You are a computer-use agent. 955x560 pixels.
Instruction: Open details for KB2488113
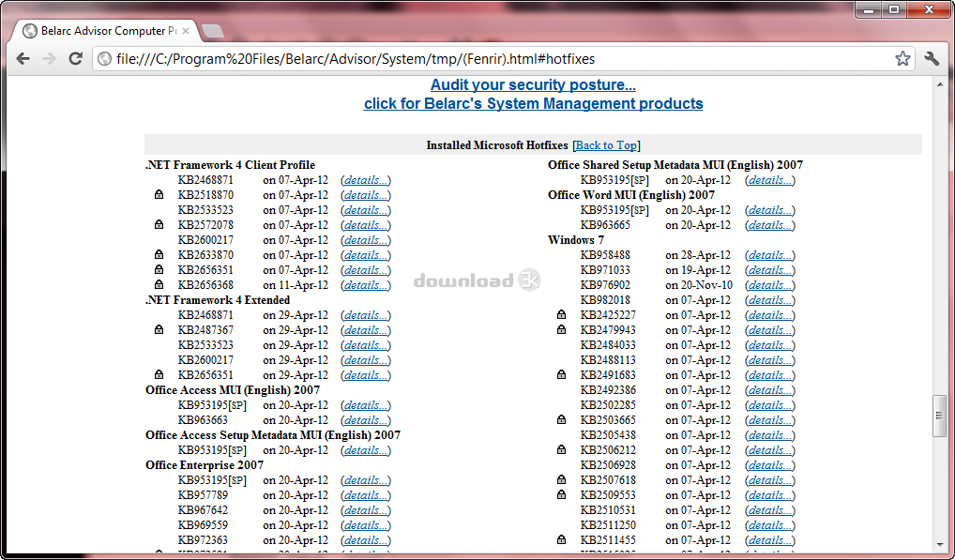(770, 360)
